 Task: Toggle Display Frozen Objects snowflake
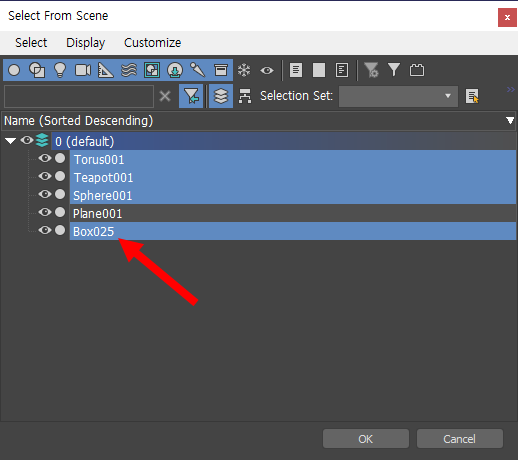click(x=244, y=70)
